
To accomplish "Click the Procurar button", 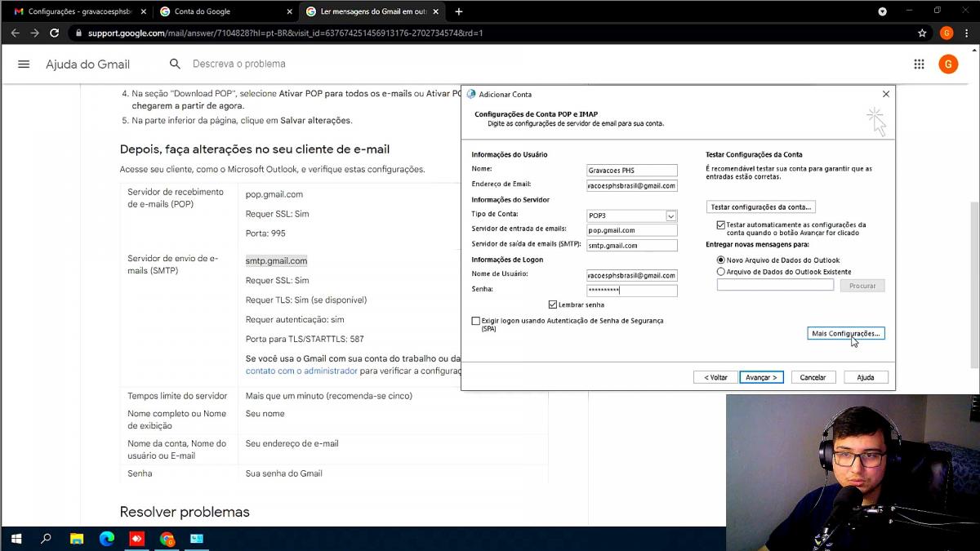I will point(862,286).
